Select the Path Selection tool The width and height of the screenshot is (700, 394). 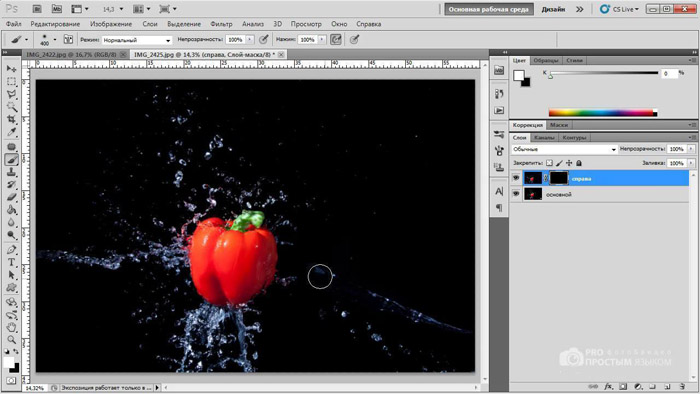[12, 275]
